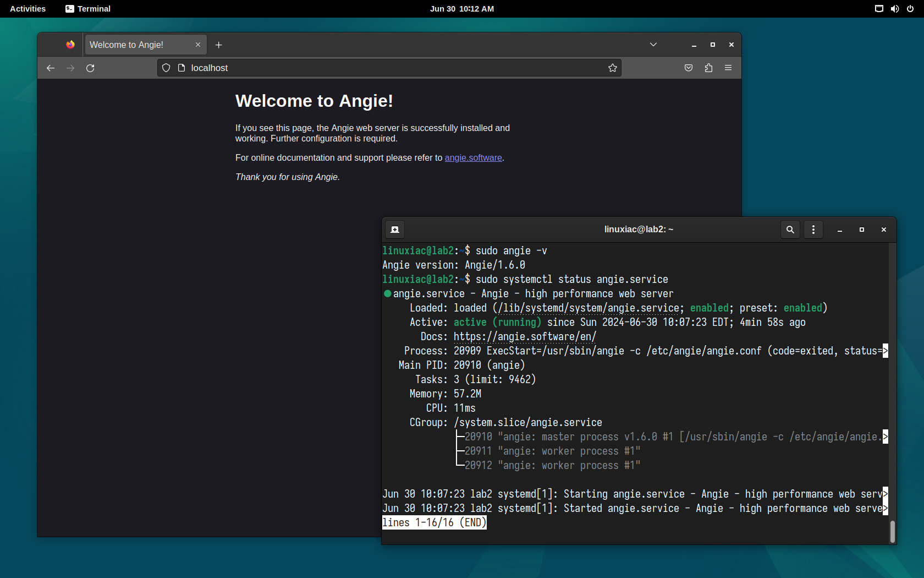Open the Pocket save icon
The width and height of the screenshot is (924, 578).
coord(689,68)
